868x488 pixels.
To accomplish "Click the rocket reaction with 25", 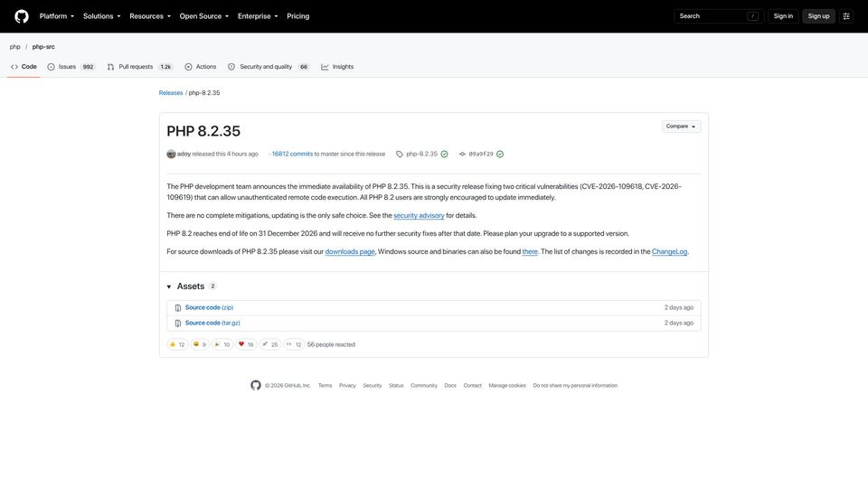I will (270, 344).
